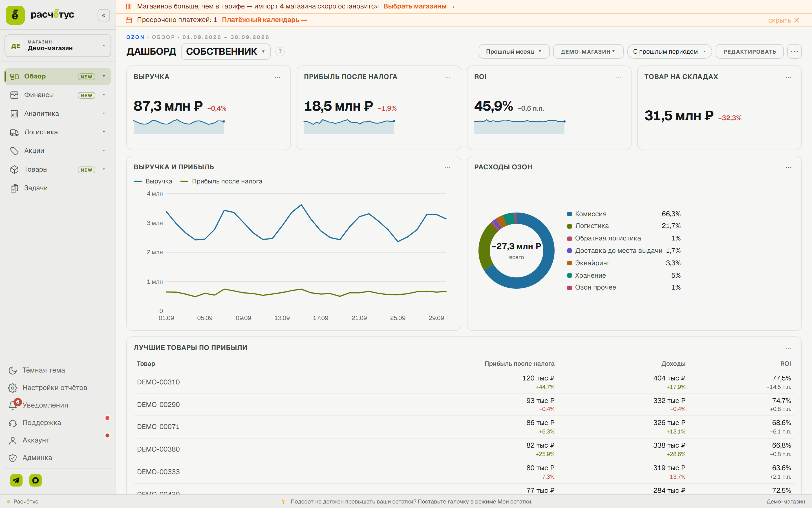Open the Акции sidebar section
Viewport: 812px width, 508px height.
(58, 151)
